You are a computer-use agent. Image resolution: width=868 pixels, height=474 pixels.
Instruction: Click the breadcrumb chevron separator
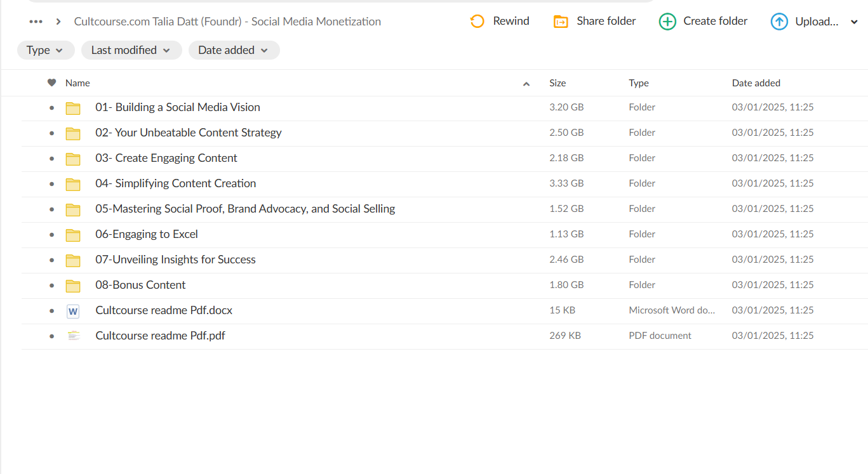pyautogui.click(x=58, y=22)
